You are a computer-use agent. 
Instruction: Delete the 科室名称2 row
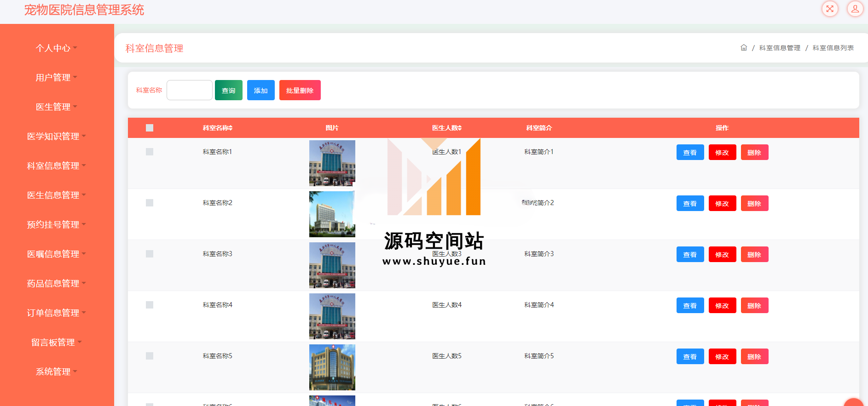point(755,203)
